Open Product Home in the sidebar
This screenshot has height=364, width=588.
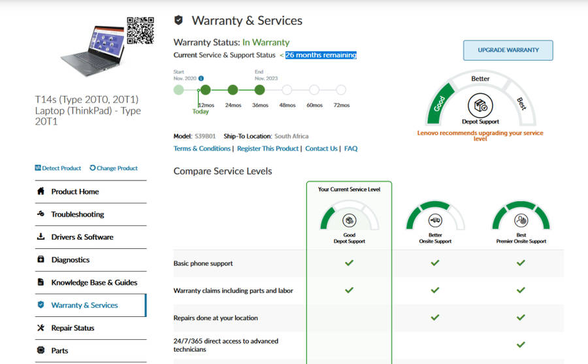[74, 191]
